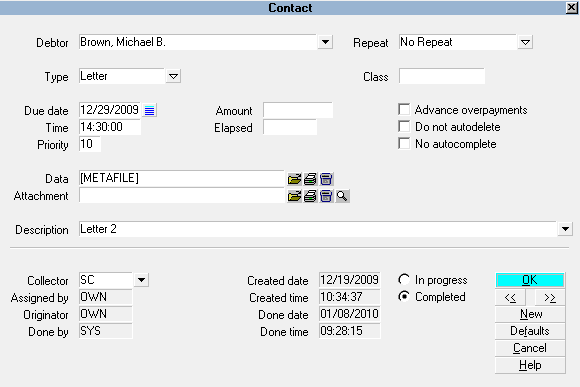Open the Due date calendar picker icon
This screenshot has height=387, width=580.
(149, 110)
